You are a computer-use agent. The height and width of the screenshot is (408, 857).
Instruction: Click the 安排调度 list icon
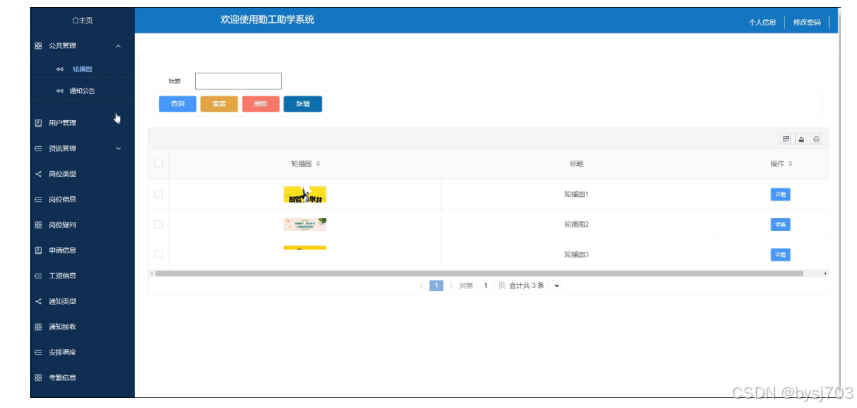[38, 352]
